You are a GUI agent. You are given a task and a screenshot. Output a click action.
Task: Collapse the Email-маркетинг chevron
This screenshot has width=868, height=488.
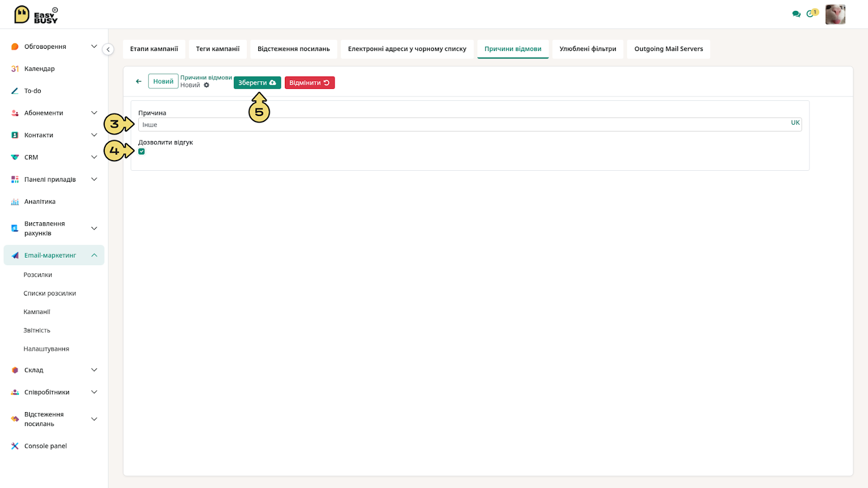pos(94,255)
